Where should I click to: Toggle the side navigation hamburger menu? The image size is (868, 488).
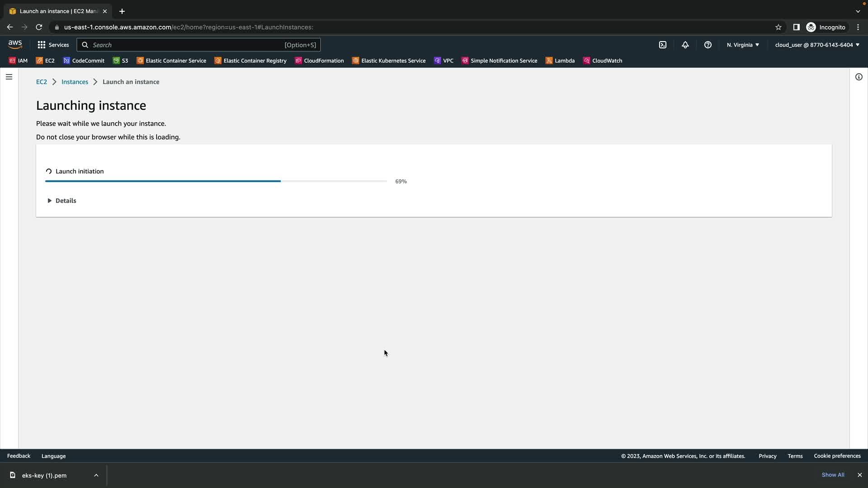point(9,77)
